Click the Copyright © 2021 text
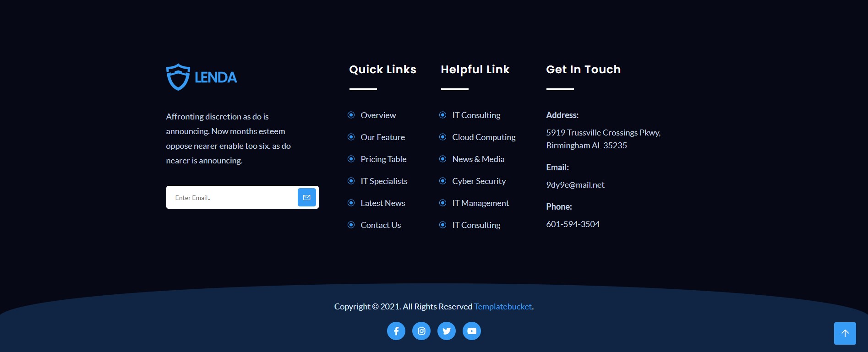Image resolution: width=868 pixels, height=352 pixels. pyautogui.click(x=367, y=307)
